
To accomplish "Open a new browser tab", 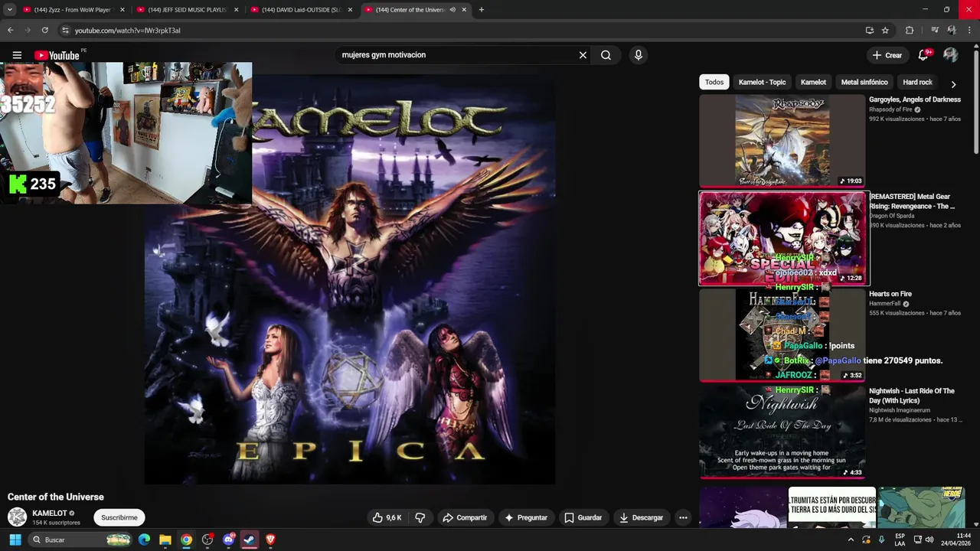I will pos(481,10).
